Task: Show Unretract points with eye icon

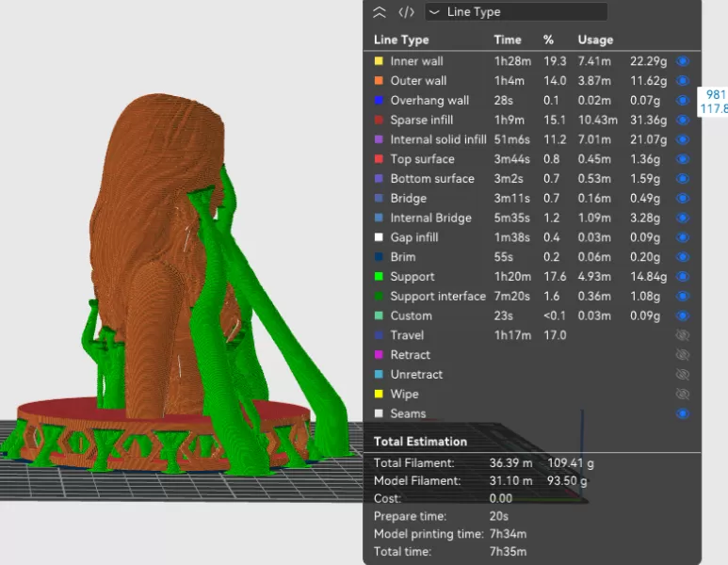Action: pos(683,374)
